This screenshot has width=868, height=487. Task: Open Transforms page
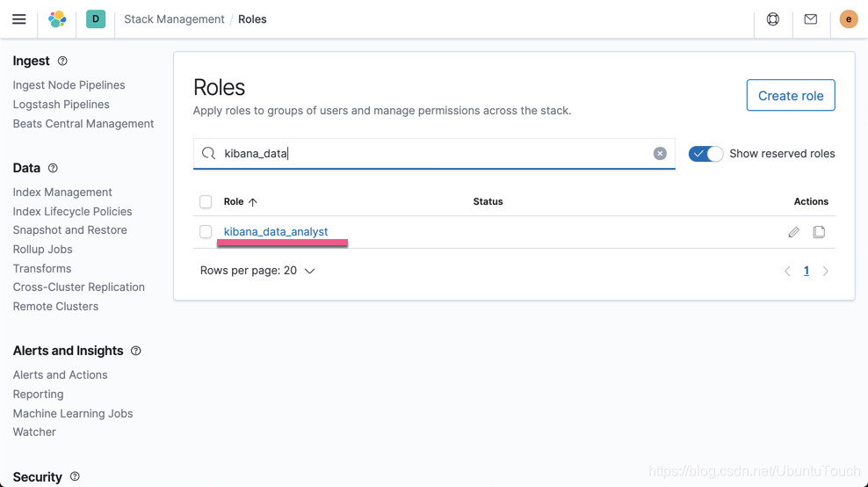tap(42, 269)
